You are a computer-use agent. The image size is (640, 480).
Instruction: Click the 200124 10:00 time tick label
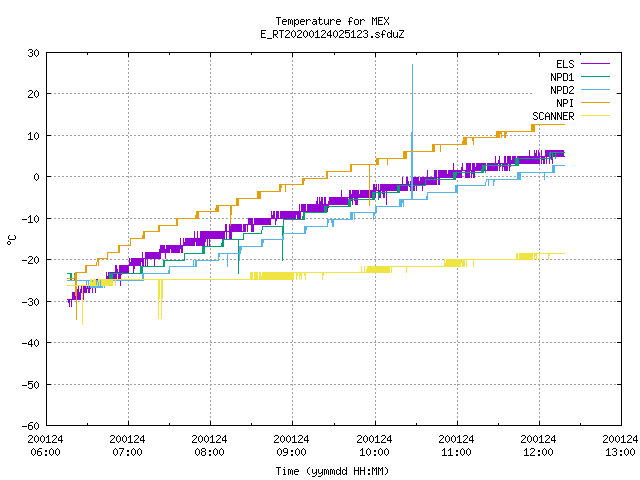click(x=374, y=446)
